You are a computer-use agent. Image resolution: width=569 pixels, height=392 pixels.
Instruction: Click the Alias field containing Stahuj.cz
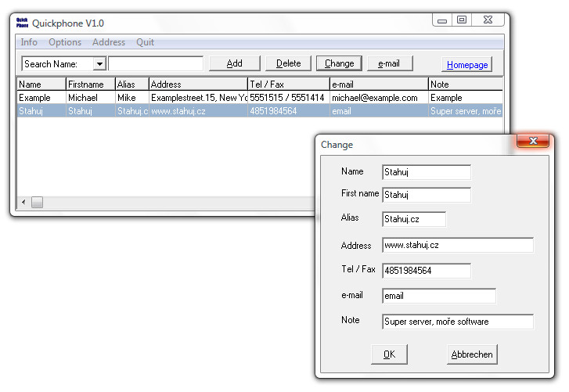(414, 219)
